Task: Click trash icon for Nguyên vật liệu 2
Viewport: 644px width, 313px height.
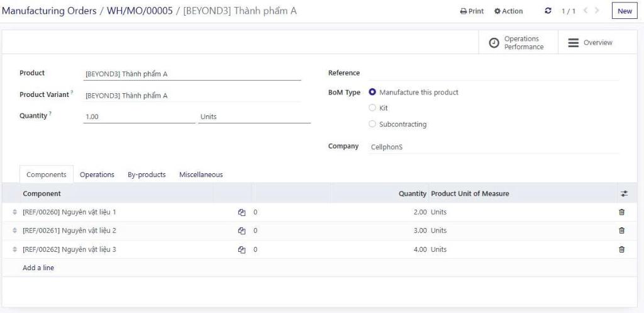Action: (x=621, y=230)
